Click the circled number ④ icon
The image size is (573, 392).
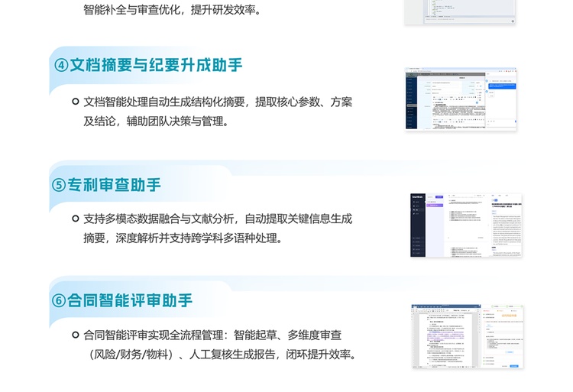coord(61,66)
